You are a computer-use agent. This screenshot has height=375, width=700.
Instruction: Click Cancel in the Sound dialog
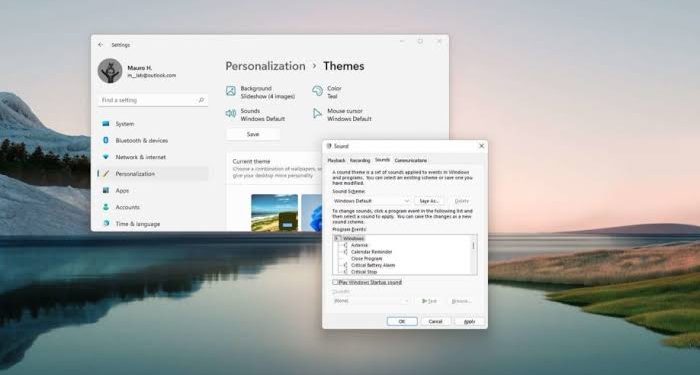tap(435, 321)
